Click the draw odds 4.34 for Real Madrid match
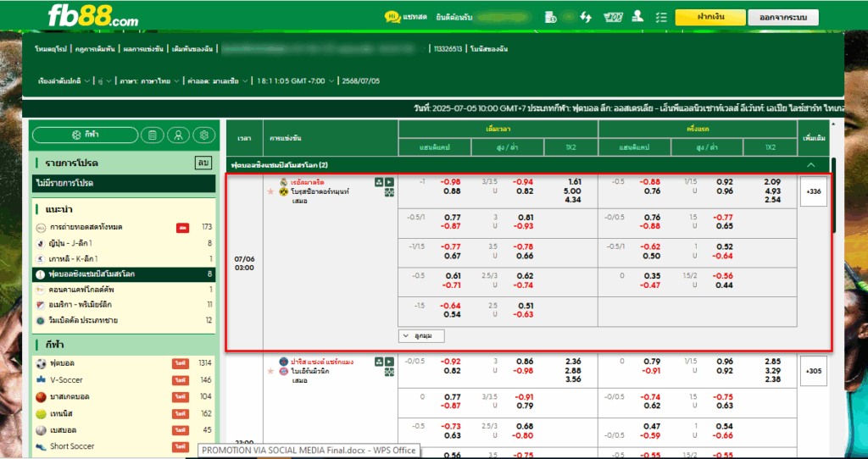 574,200
